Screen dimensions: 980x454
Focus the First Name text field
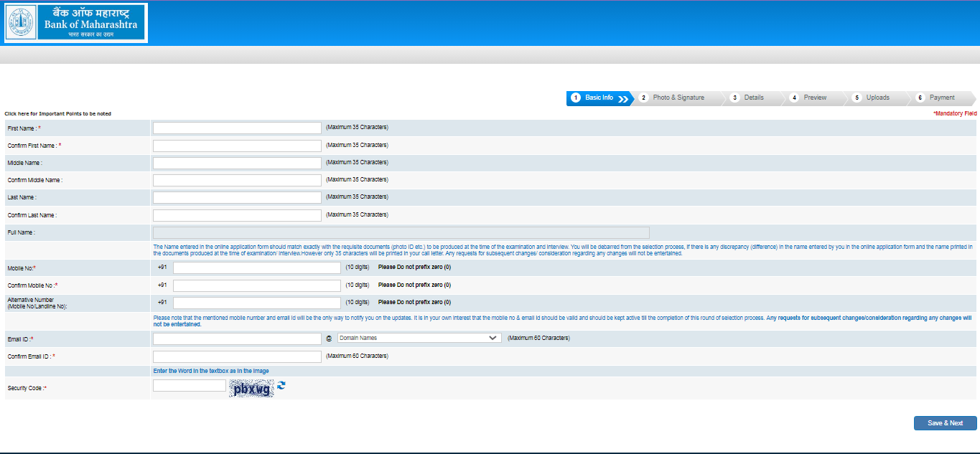click(237, 128)
